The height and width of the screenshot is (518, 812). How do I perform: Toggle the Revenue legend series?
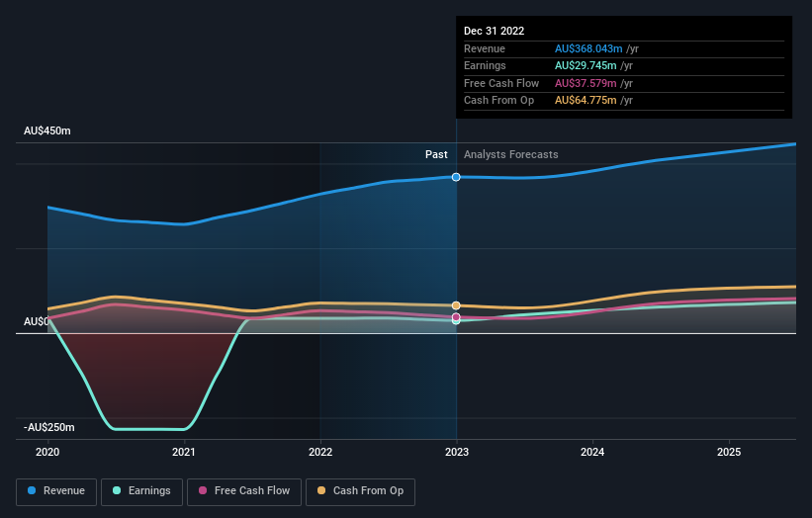tap(56, 491)
